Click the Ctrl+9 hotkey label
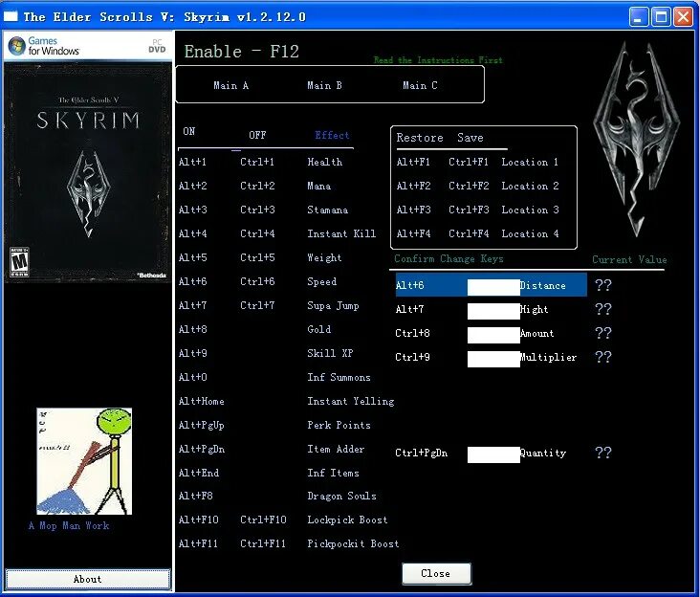 [412, 357]
